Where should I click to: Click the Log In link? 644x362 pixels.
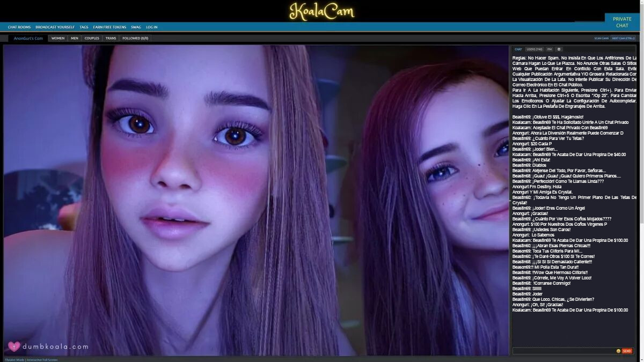click(x=152, y=27)
